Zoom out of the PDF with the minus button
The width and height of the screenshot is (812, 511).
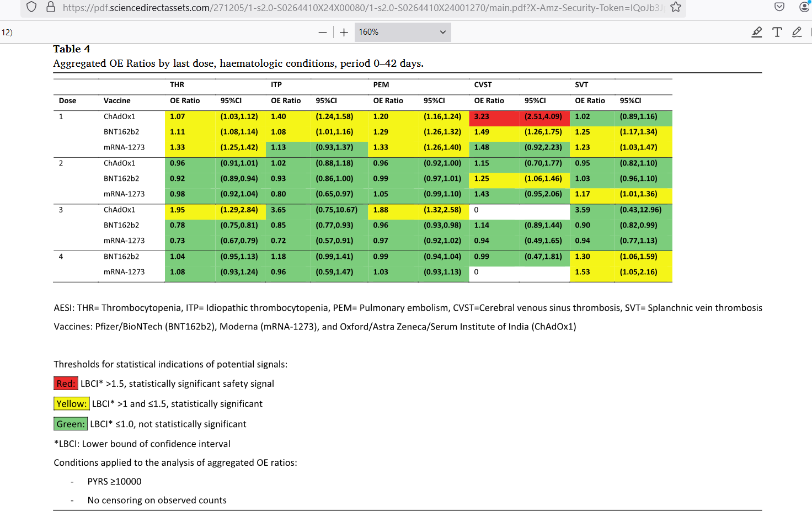pyautogui.click(x=323, y=32)
